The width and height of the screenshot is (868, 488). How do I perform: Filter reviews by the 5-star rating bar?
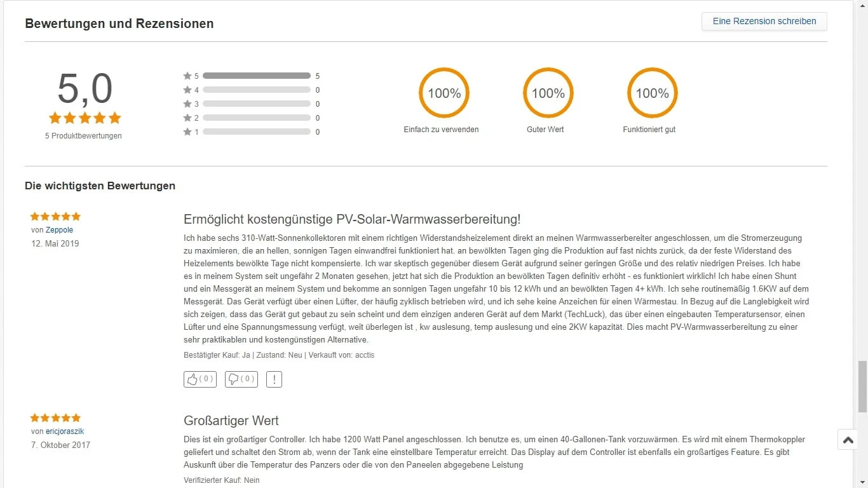pyautogui.click(x=257, y=76)
